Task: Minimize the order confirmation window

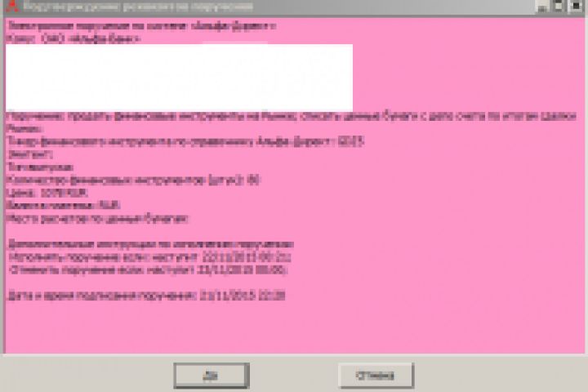Action: (x=542, y=7)
